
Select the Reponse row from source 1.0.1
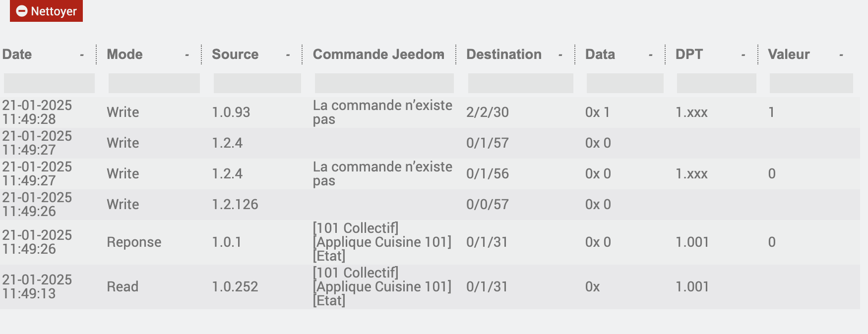pyautogui.click(x=134, y=242)
